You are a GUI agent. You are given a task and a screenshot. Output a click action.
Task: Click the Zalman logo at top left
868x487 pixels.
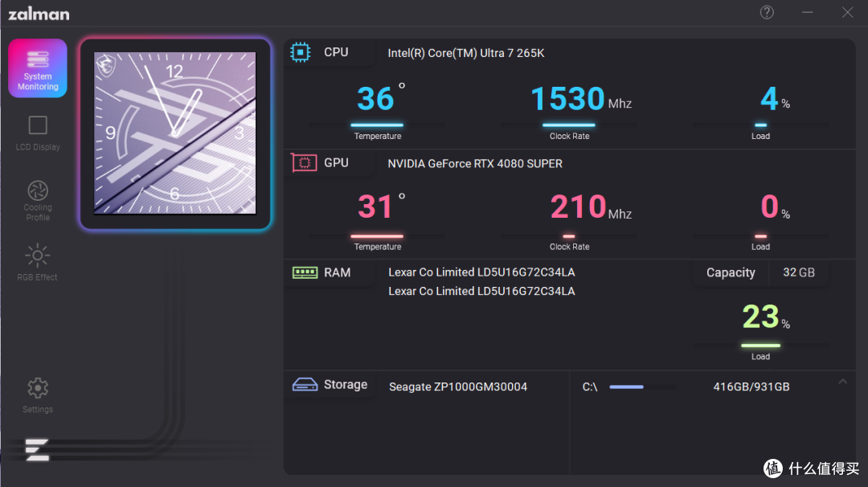[39, 14]
